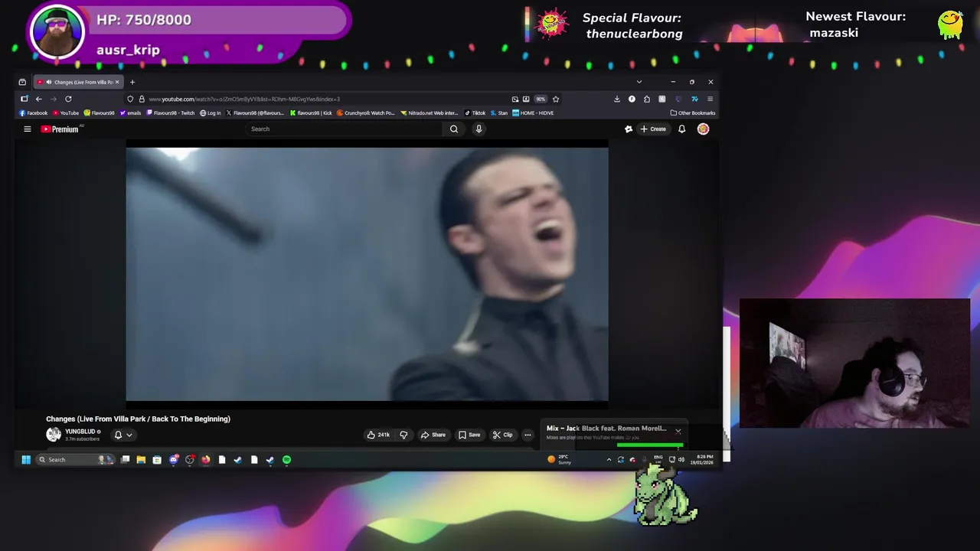The height and width of the screenshot is (551, 980).
Task: Click the tracking protection shield icon
Action: pyautogui.click(x=130, y=99)
